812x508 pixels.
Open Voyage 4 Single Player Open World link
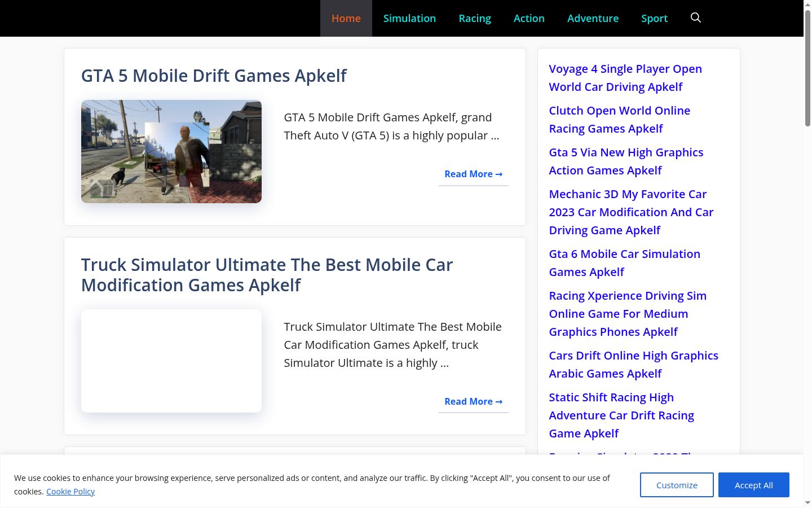point(625,78)
